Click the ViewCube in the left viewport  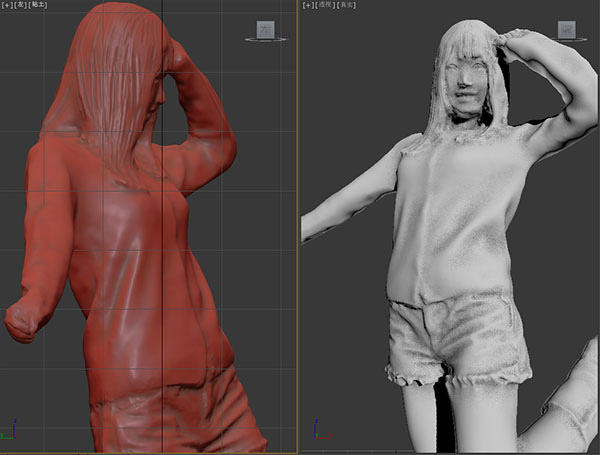point(266,28)
